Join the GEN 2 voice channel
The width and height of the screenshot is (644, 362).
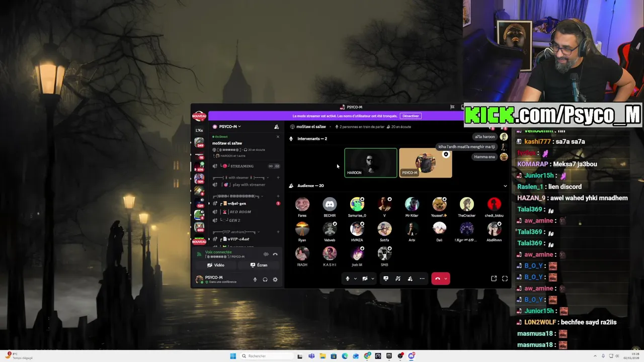point(246,220)
